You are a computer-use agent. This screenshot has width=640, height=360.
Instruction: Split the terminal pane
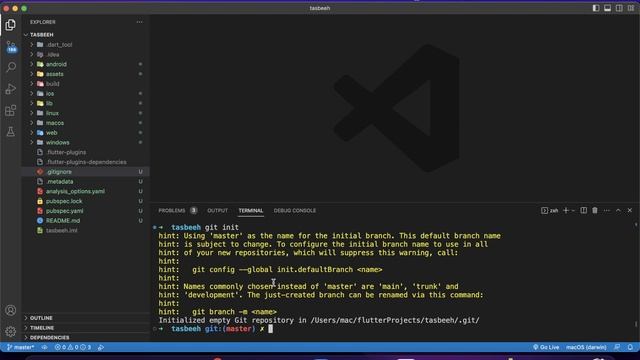click(584, 210)
